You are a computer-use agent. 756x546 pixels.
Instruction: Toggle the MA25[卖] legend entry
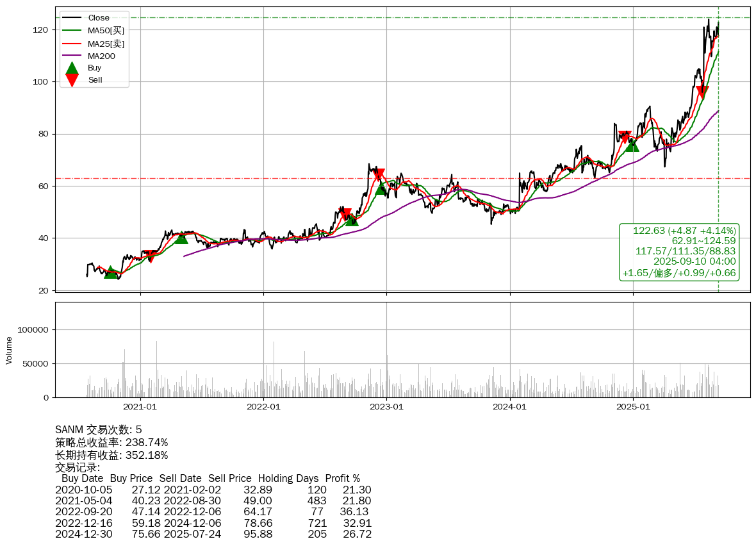point(106,44)
